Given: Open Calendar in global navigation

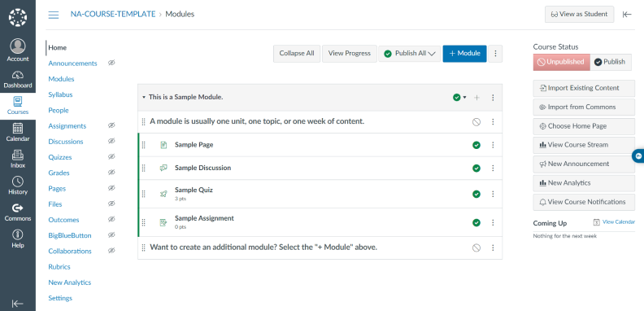Looking at the screenshot, I should (18, 133).
